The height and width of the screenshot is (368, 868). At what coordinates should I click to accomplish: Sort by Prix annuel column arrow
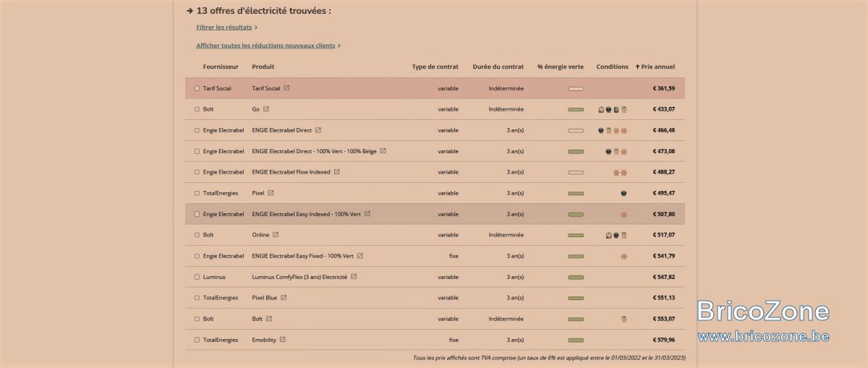coord(637,67)
